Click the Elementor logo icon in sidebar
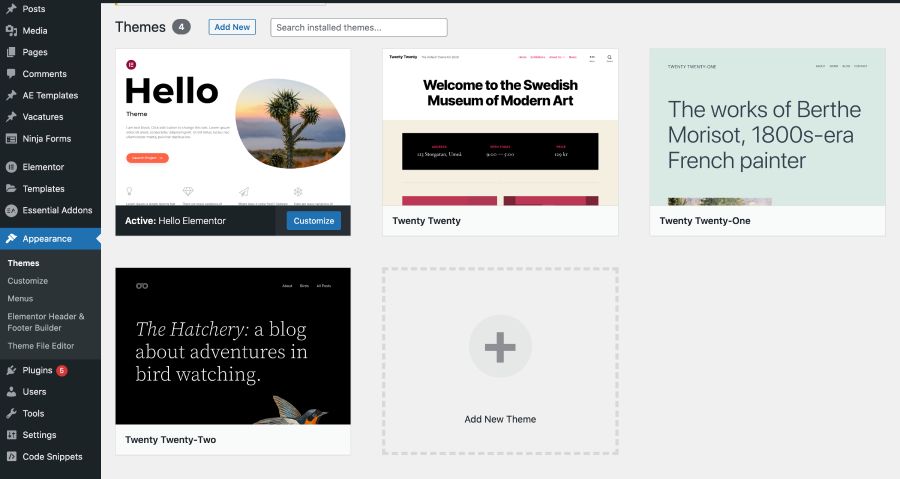The width and height of the screenshot is (900, 479). pos(11,167)
